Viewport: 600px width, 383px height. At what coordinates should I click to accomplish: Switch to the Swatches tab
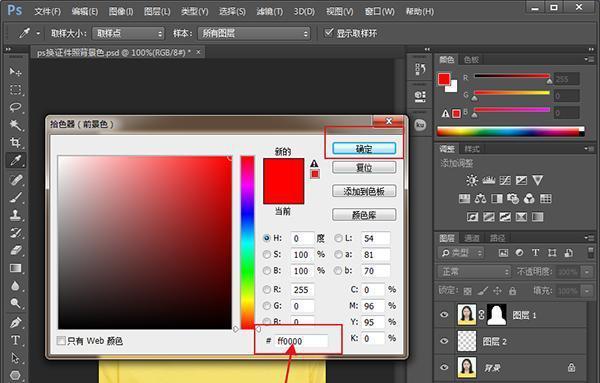pyautogui.click(x=471, y=59)
